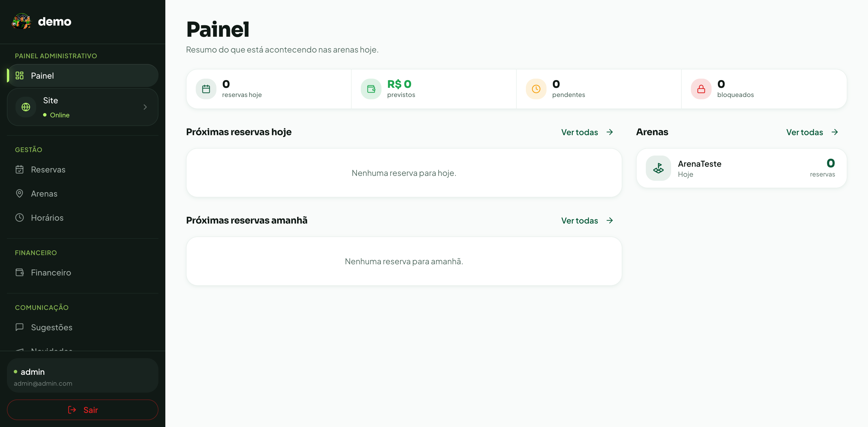Click the 'COMUNICAÇÃO' section label
Screen dimensions: 868x427
pos(42,307)
